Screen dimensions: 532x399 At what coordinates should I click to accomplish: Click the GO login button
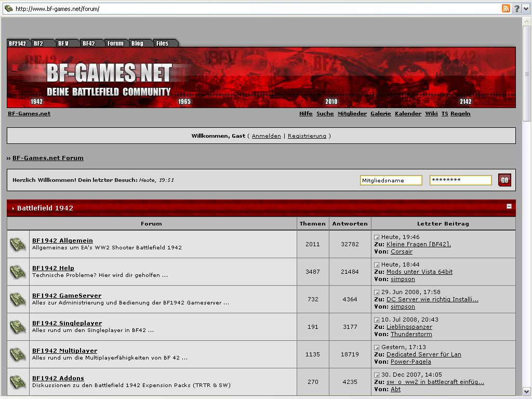pos(504,180)
